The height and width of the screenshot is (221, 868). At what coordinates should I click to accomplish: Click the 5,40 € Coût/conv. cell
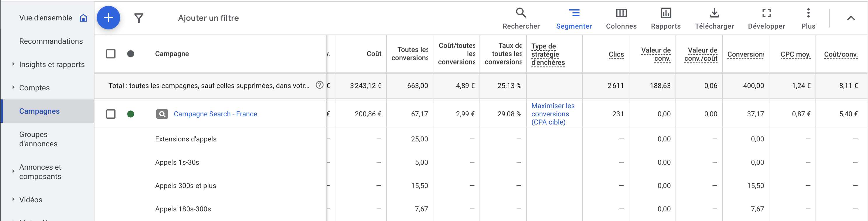[848, 114]
